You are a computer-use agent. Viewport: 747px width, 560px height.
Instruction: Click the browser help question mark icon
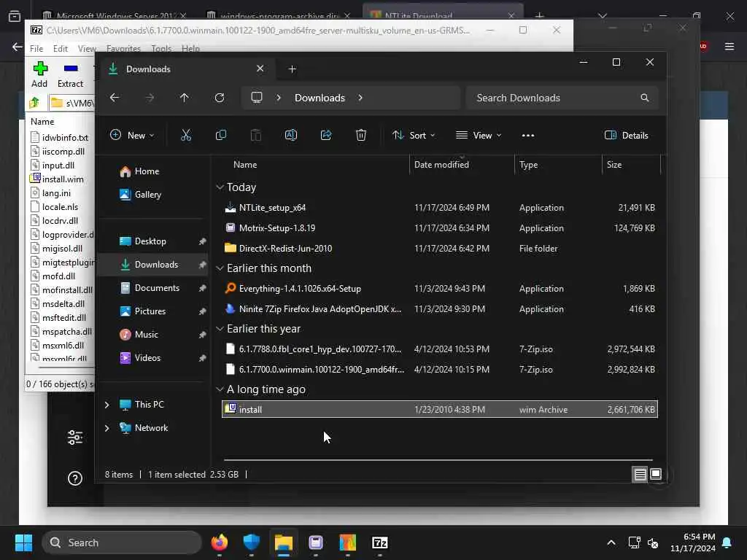[x=75, y=478]
